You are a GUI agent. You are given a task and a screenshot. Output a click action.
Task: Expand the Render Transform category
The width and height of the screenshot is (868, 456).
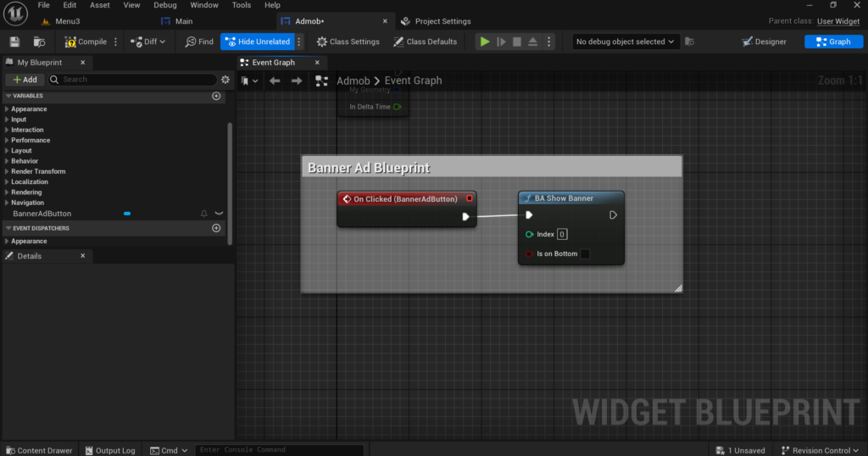coord(7,171)
